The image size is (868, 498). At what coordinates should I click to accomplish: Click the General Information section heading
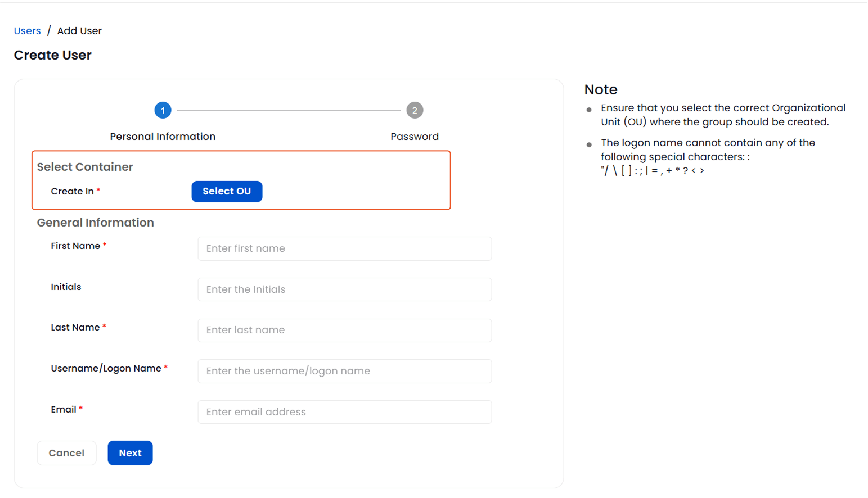[x=95, y=223]
